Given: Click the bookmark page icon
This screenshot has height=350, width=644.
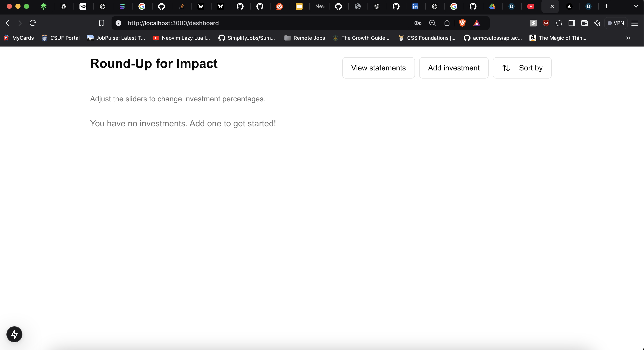Looking at the screenshot, I should pos(101,23).
